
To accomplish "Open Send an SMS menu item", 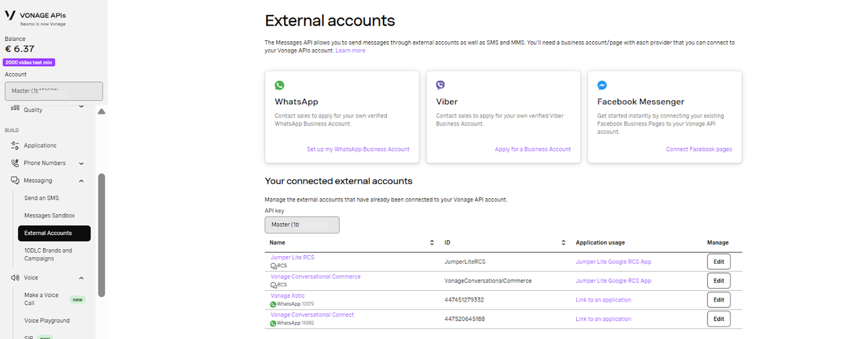I will tap(42, 198).
